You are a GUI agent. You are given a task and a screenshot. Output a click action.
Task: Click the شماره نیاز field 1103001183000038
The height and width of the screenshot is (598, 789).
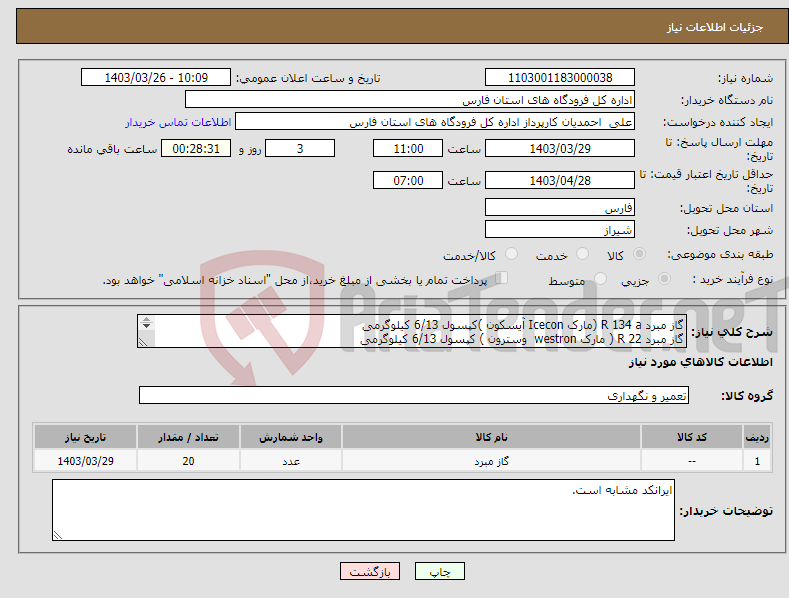[x=560, y=78]
